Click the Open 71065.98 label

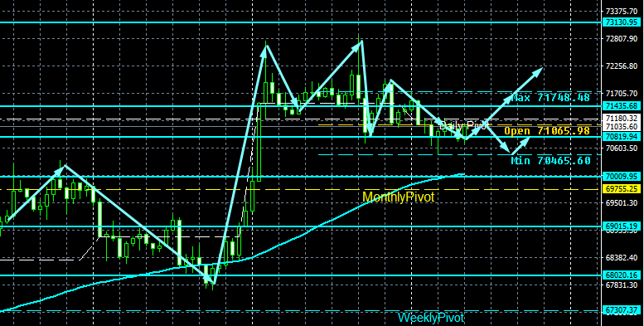pos(547,131)
